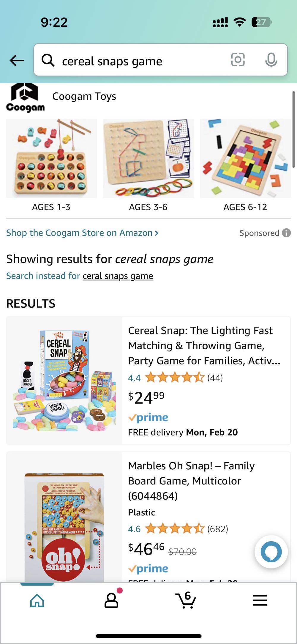Viewport: 297px width, 644px height.
Task: Select the AGES 1-3 toy thumbnail
Action: tap(51, 159)
